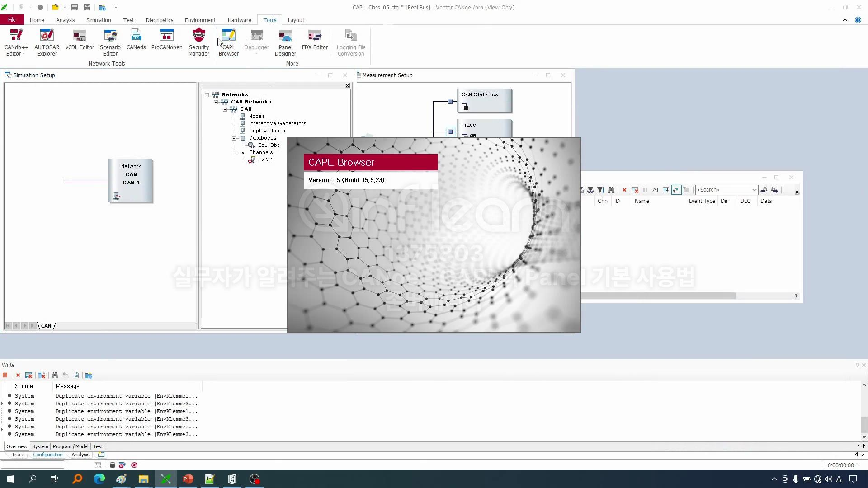Launch the CANeds tool

tap(136, 40)
